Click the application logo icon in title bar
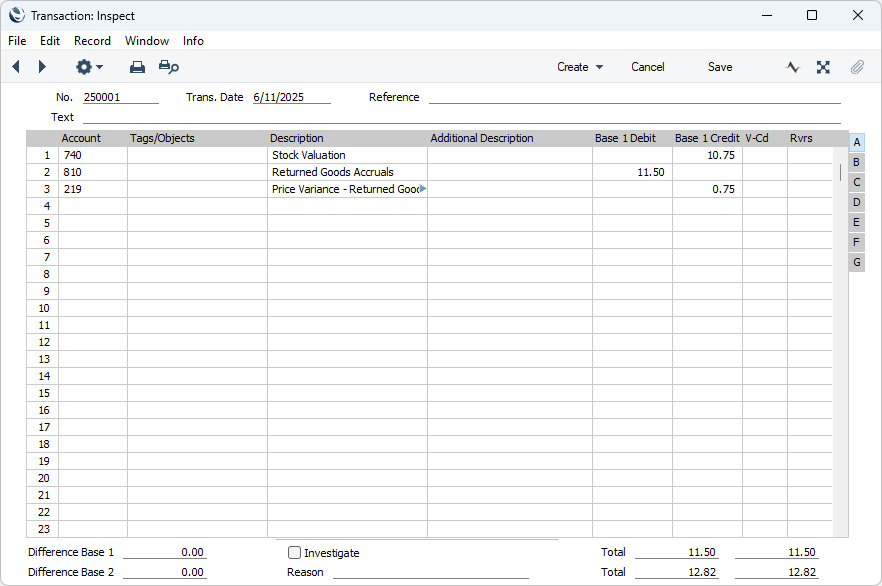882x586 pixels. [17, 15]
